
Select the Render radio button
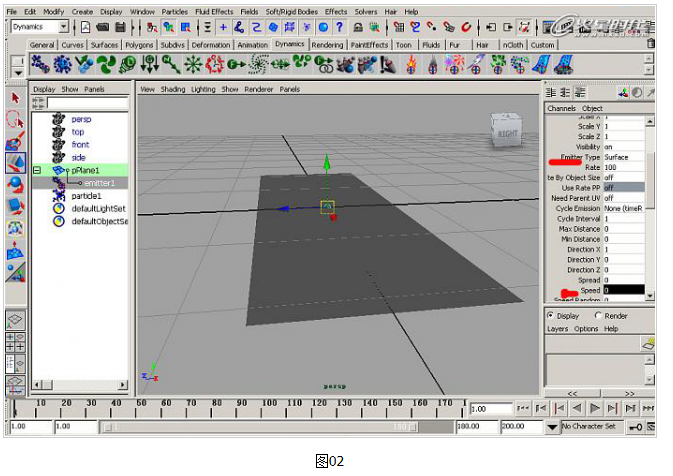click(x=598, y=315)
